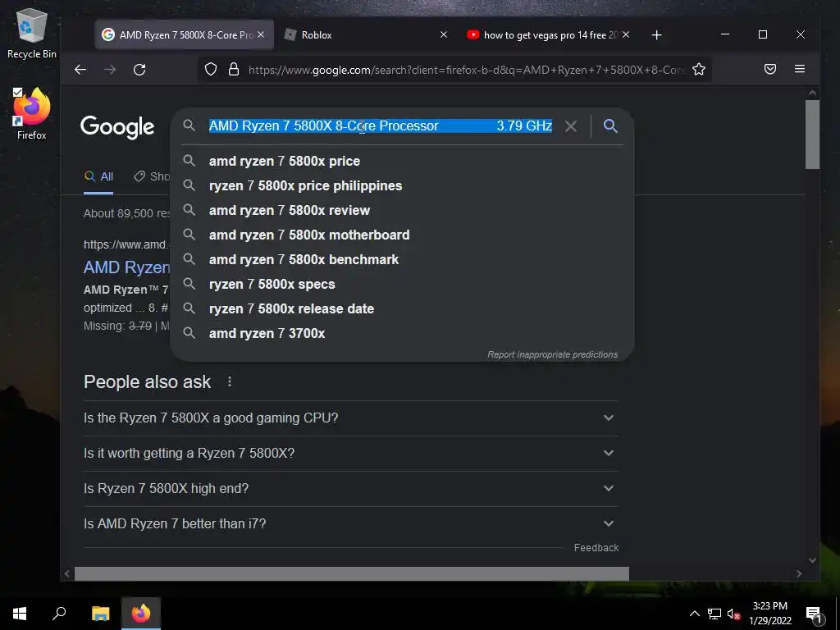The image size is (840, 630).
Task: Close the Roblox tab
Action: [x=444, y=34]
